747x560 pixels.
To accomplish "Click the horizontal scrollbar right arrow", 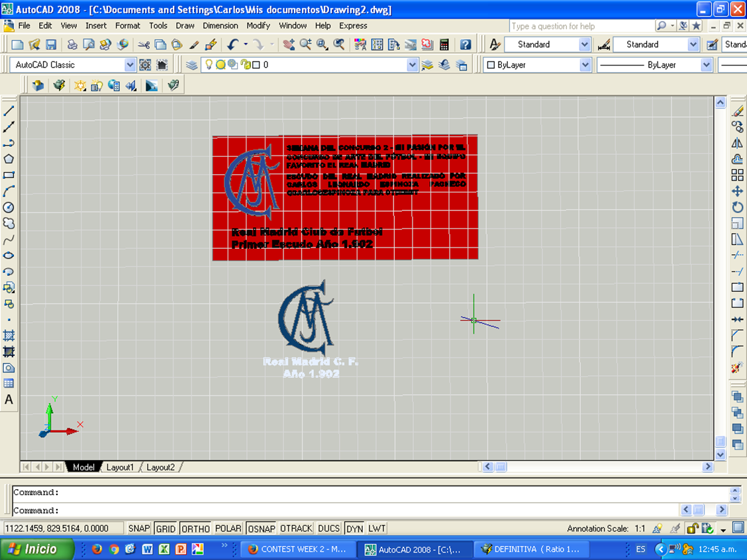I will (707, 467).
